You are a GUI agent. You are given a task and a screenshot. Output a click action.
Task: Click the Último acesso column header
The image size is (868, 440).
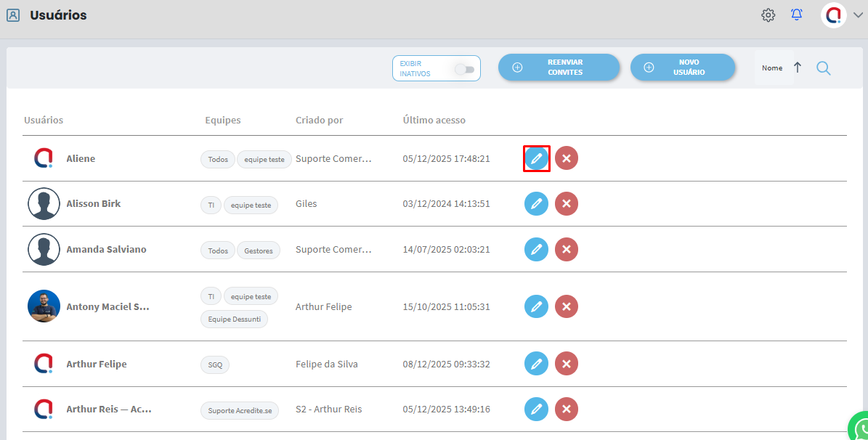pos(434,120)
